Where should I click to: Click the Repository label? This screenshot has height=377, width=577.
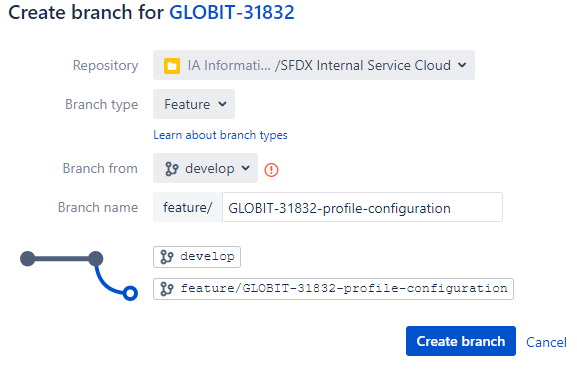coord(105,66)
